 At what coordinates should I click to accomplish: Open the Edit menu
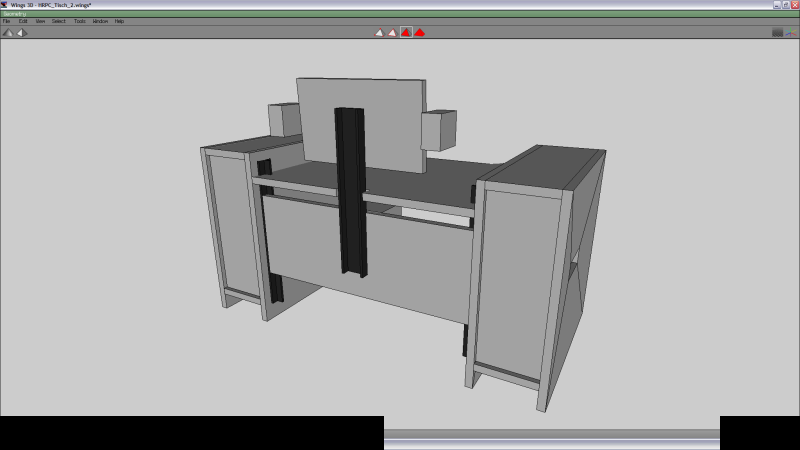pyautogui.click(x=23, y=21)
